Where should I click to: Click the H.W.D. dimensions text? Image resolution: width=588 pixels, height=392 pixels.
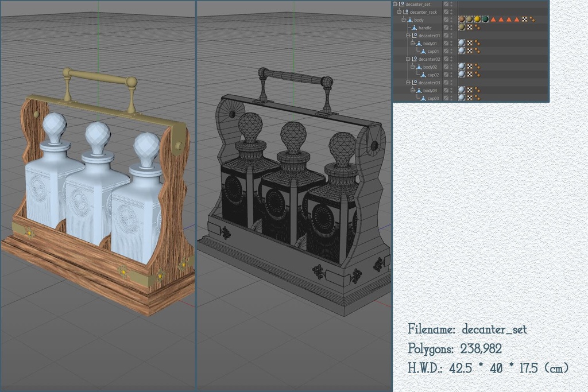(488, 368)
